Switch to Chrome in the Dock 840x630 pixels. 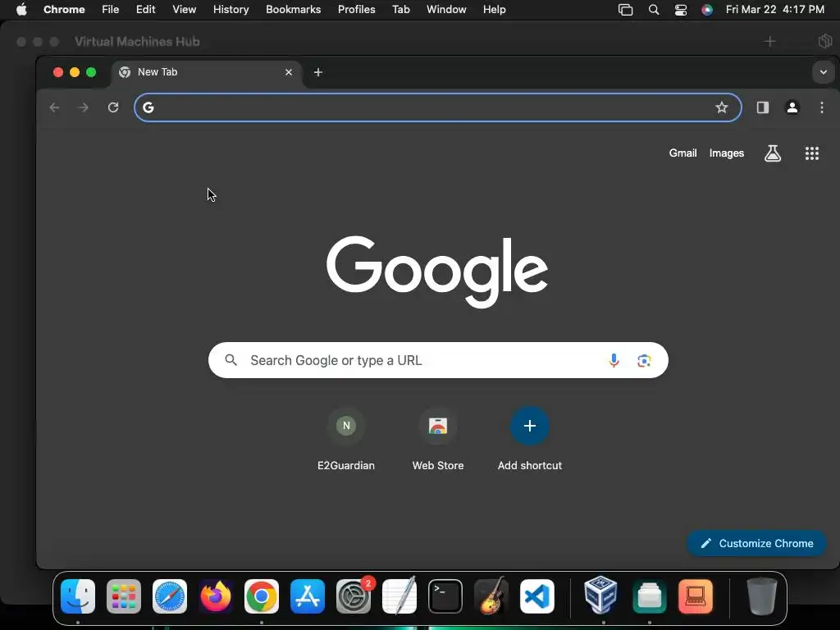262,596
